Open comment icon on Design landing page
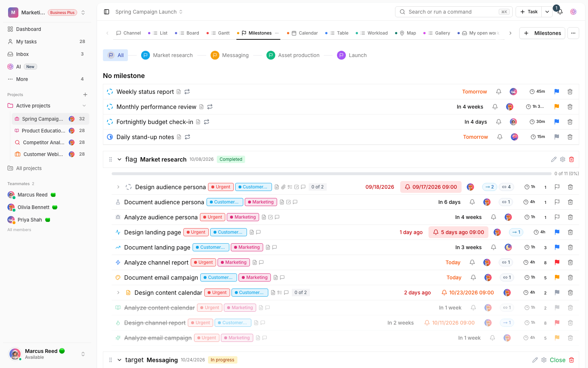The width and height of the screenshot is (588, 368). 258,232
